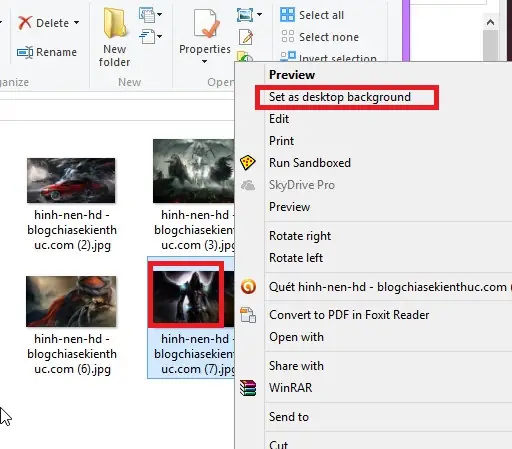Click Send to menu entry
512x449 pixels.
(289, 417)
